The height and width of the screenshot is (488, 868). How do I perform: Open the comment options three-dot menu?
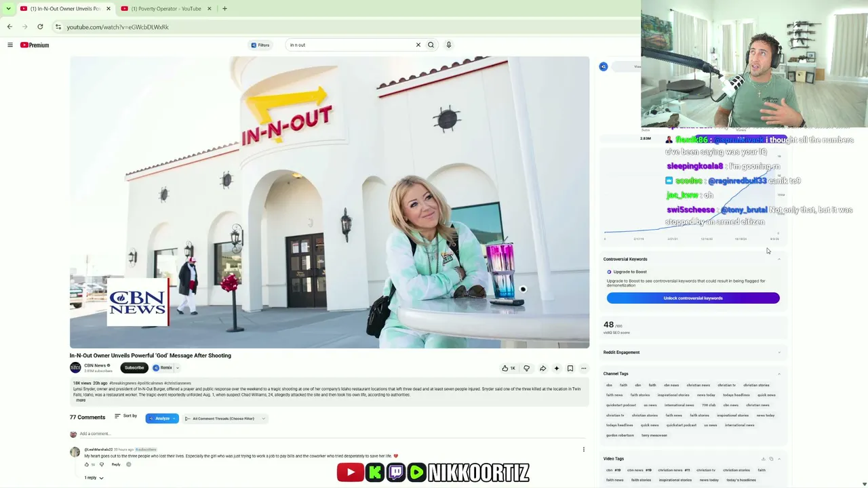[x=583, y=449]
